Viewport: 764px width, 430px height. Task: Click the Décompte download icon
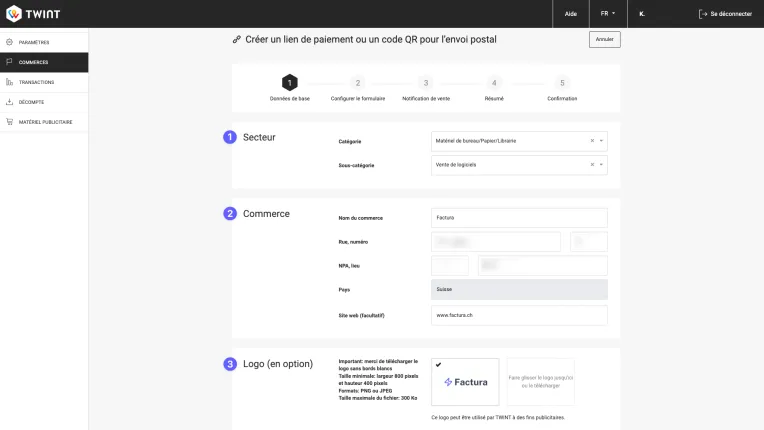point(9,102)
